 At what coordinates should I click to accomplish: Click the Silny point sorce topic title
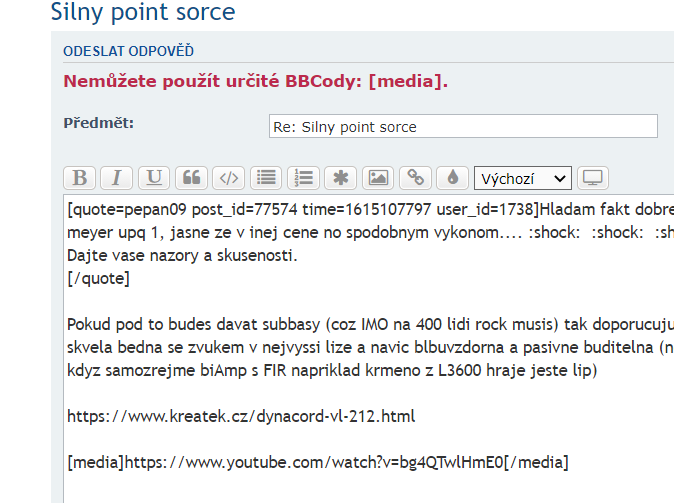[x=143, y=13]
